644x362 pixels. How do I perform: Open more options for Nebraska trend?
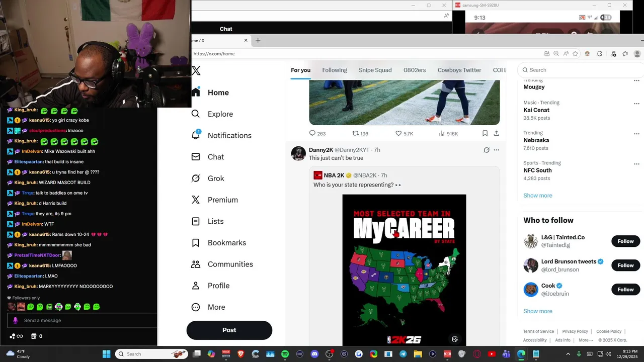636,134
